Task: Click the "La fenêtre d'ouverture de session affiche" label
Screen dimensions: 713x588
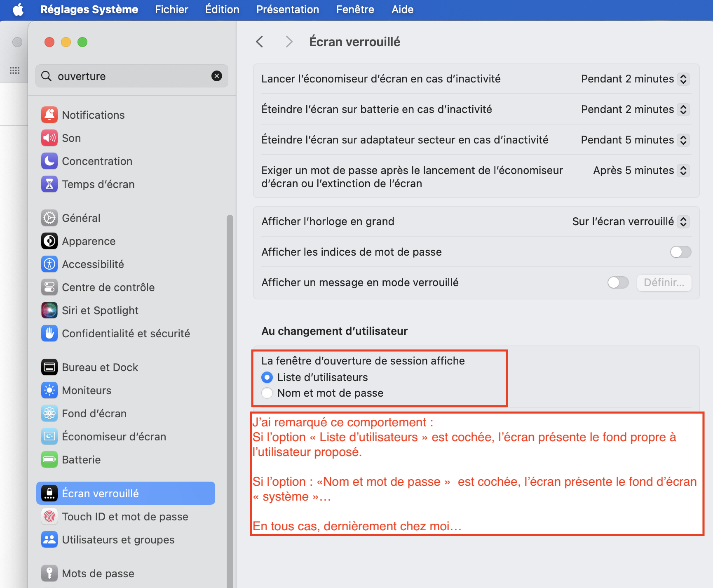Action: [x=363, y=361]
